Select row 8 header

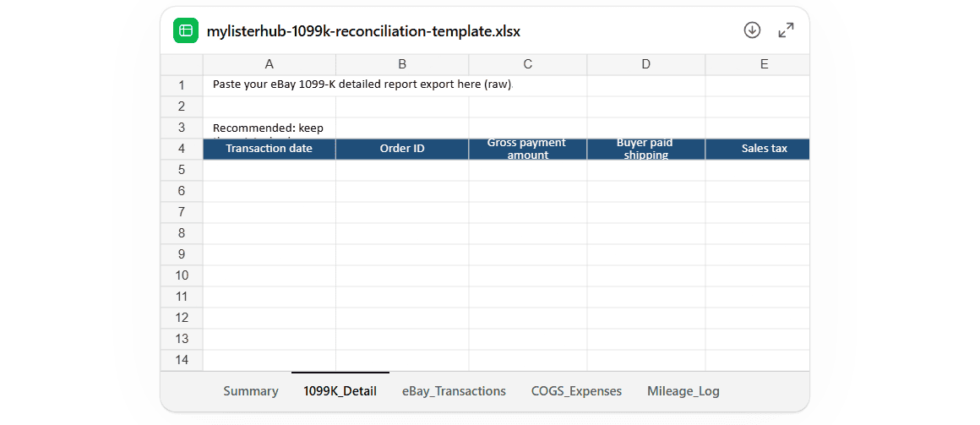(182, 233)
